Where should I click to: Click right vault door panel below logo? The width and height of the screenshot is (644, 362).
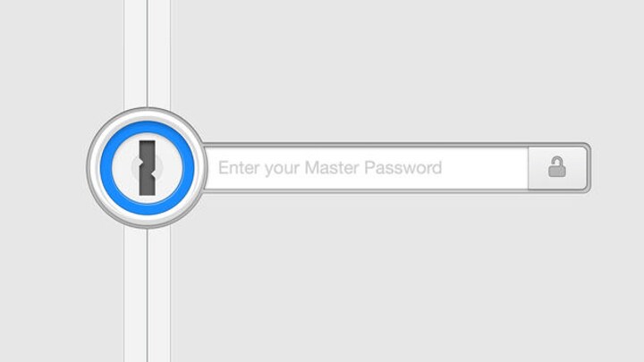tap(159, 296)
